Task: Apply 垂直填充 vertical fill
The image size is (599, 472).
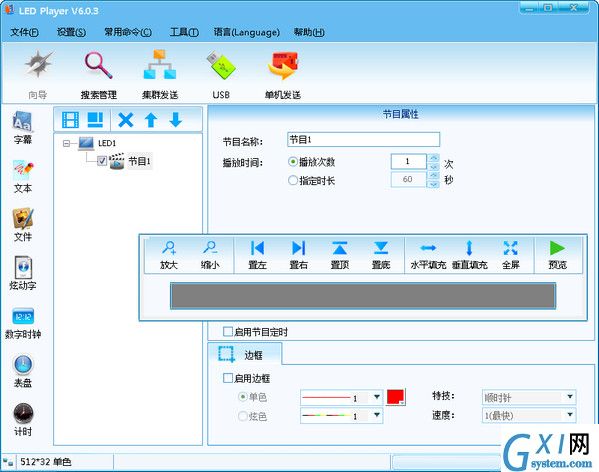Action: click(469, 255)
